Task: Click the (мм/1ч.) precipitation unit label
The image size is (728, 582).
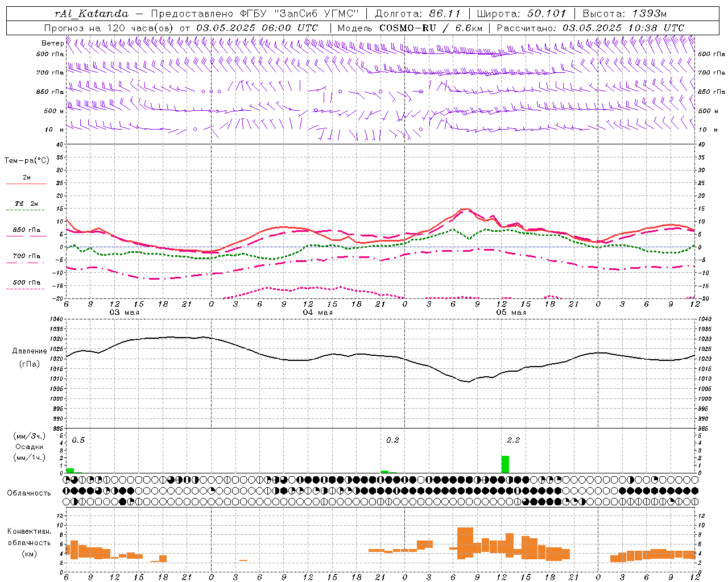Action: [x=29, y=458]
